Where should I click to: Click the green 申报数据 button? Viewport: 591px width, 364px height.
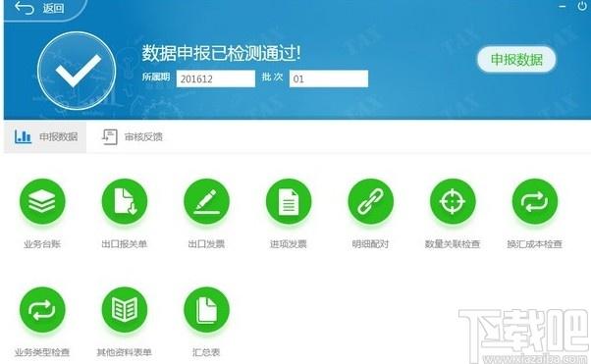click(516, 59)
